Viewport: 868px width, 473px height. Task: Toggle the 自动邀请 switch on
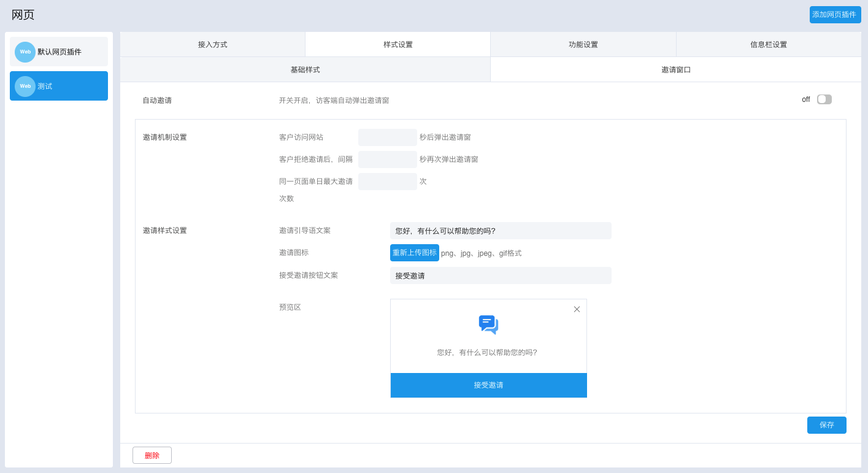click(x=824, y=99)
